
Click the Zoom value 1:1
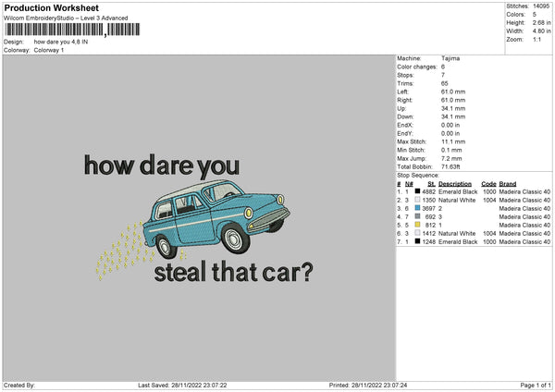coord(538,42)
